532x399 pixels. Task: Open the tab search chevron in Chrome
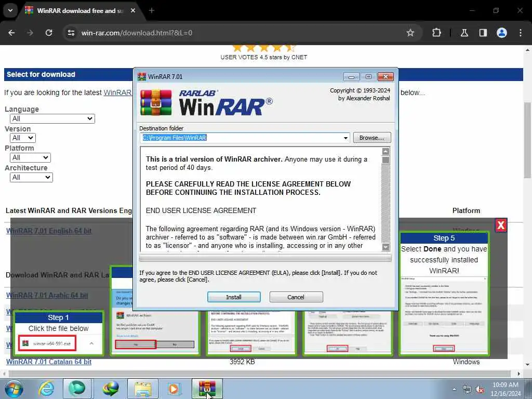tap(10, 10)
